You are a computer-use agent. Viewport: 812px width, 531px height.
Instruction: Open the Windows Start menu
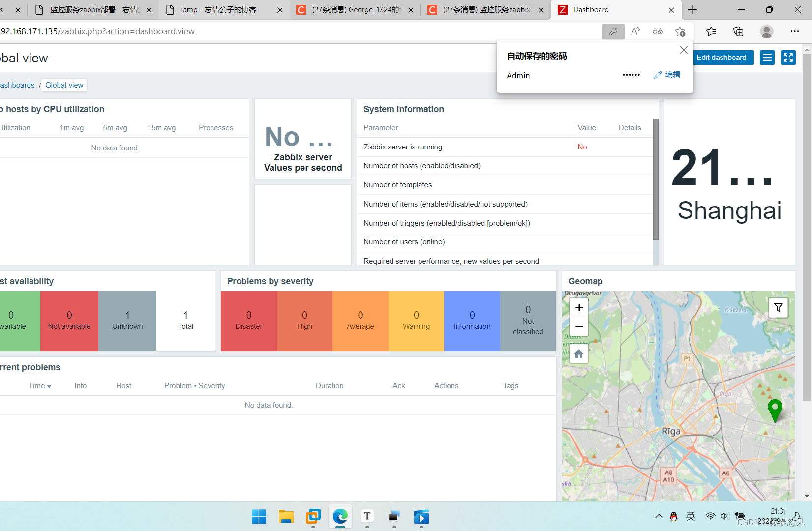259,517
